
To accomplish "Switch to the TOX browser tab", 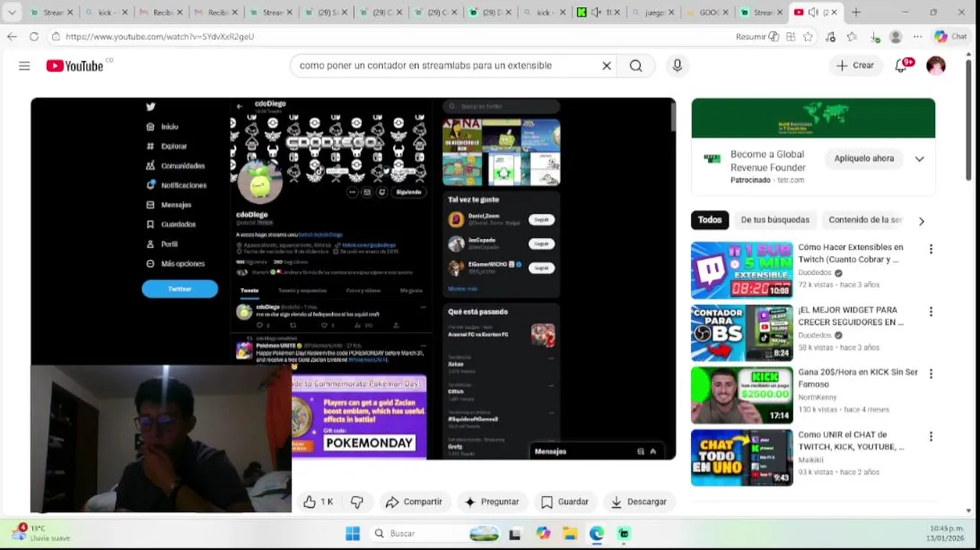I will (599, 12).
